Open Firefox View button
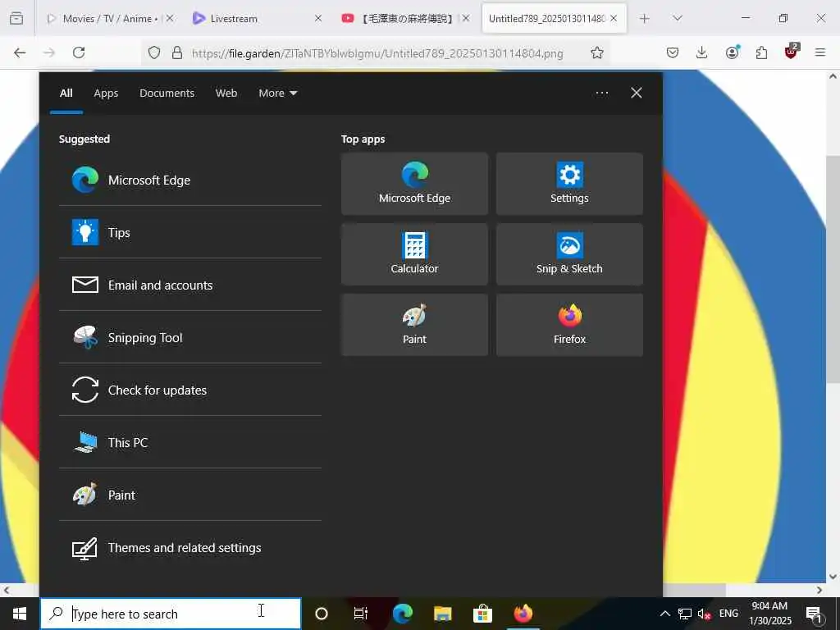The image size is (840, 630). 16,19
